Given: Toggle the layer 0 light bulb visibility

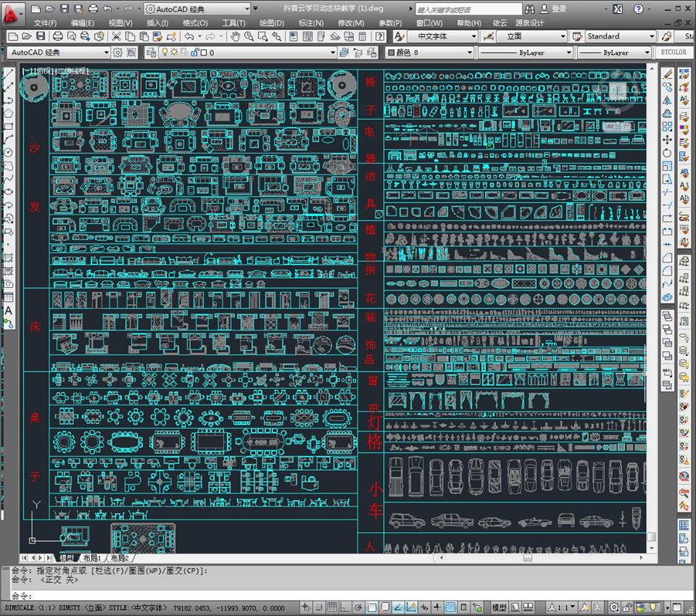Looking at the screenshot, I should [x=164, y=52].
